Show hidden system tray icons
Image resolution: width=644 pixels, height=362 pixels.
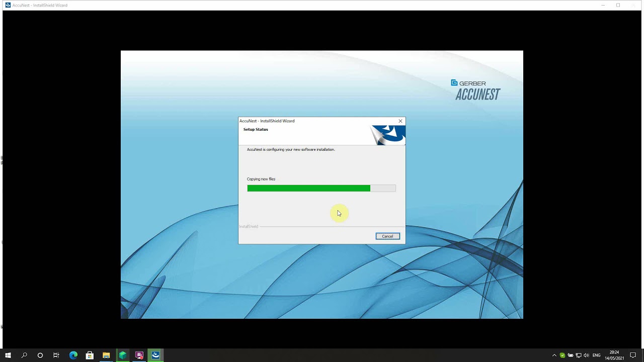click(554, 355)
